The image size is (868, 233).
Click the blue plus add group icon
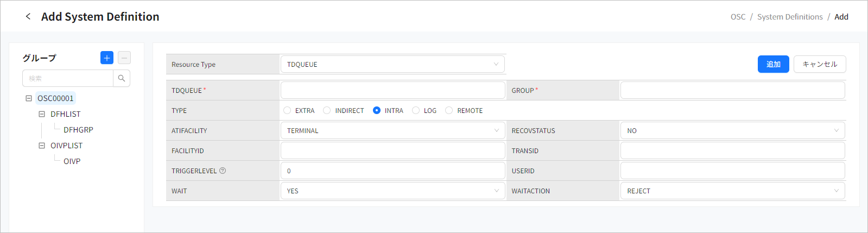[107, 58]
